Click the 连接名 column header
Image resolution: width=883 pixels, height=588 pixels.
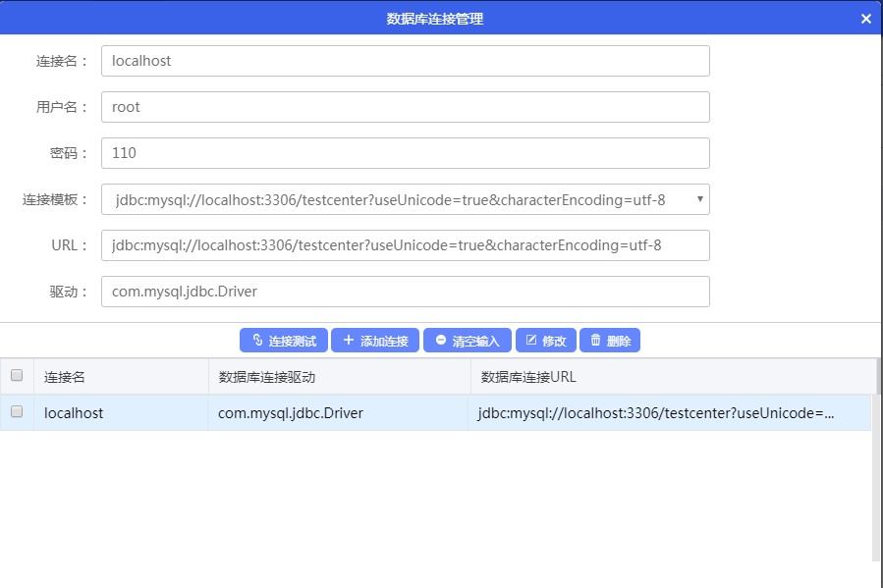(x=120, y=376)
